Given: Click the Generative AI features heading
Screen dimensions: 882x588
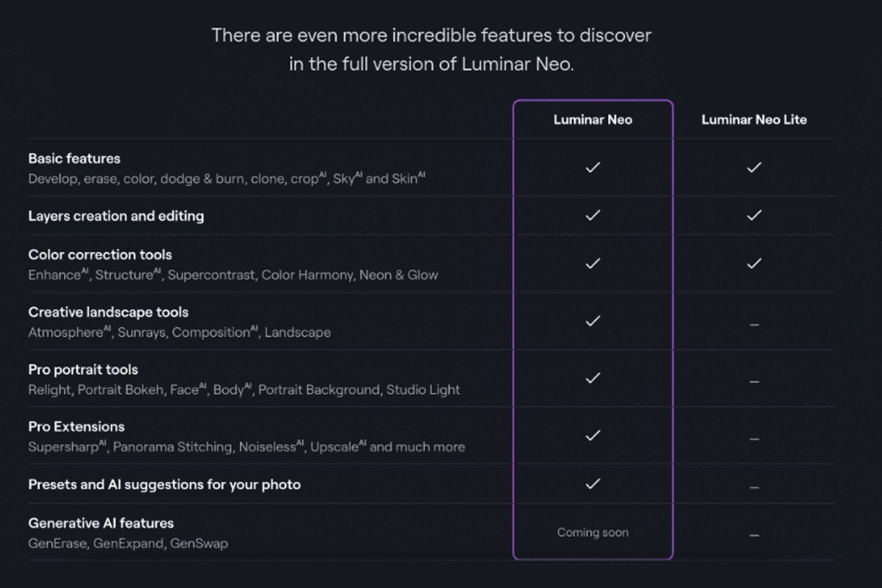Looking at the screenshot, I should (x=101, y=523).
